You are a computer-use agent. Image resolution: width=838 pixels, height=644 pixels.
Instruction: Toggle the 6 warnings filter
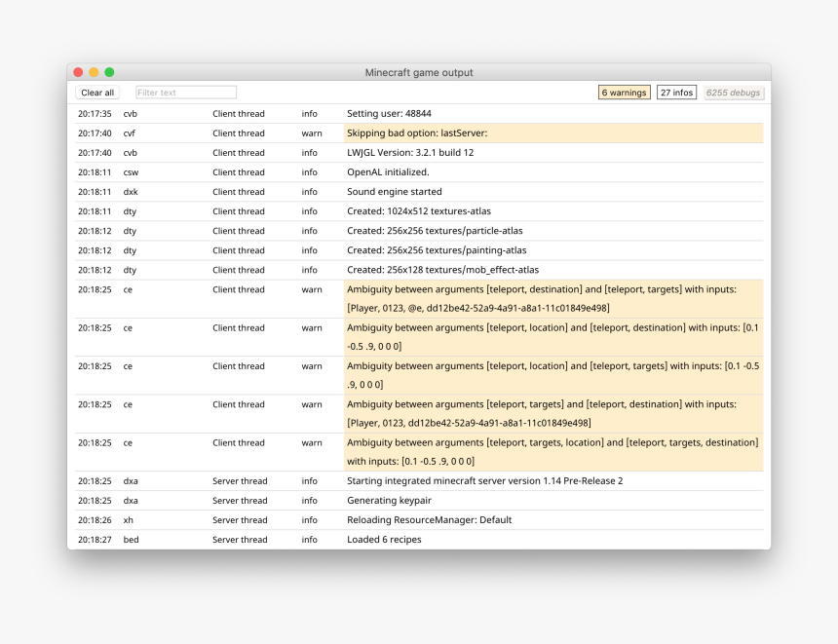pyautogui.click(x=624, y=92)
